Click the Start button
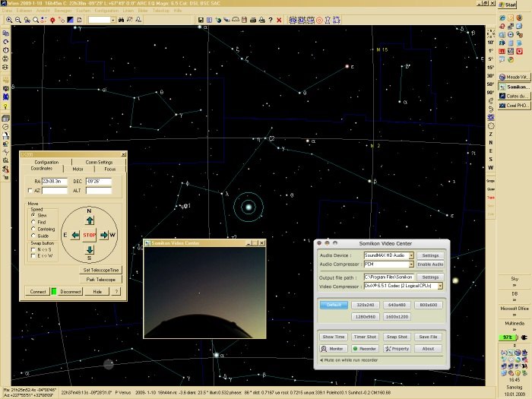 [508, 5]
